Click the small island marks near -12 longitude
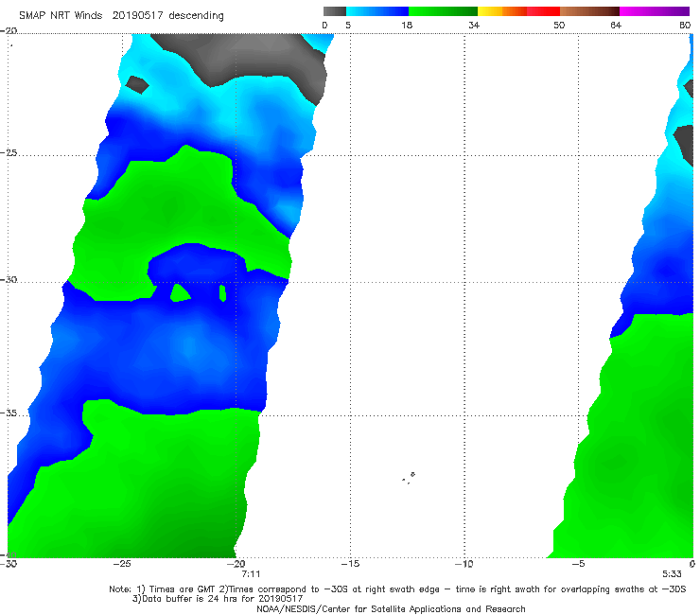This screenshot has height=615, width=700. 409,478
